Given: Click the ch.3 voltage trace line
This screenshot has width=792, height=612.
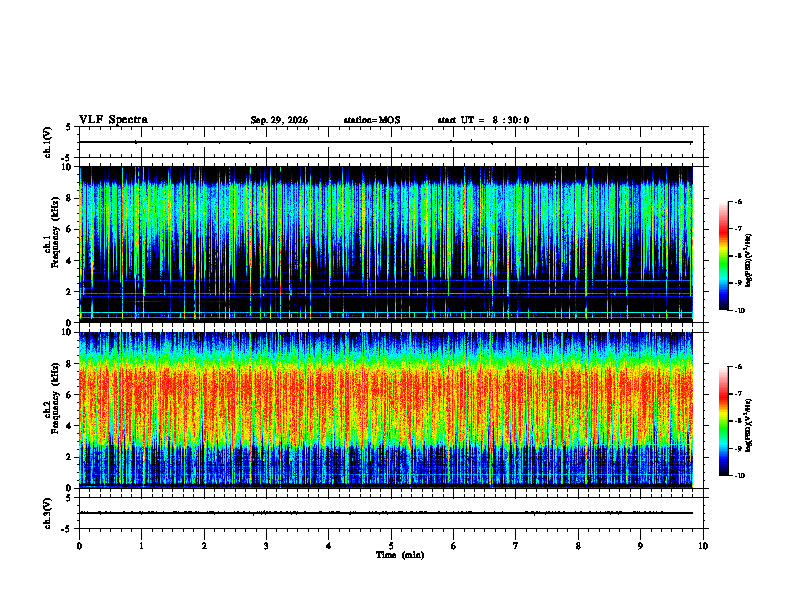Looking at the screenshot, I should [x=385, y=513].
